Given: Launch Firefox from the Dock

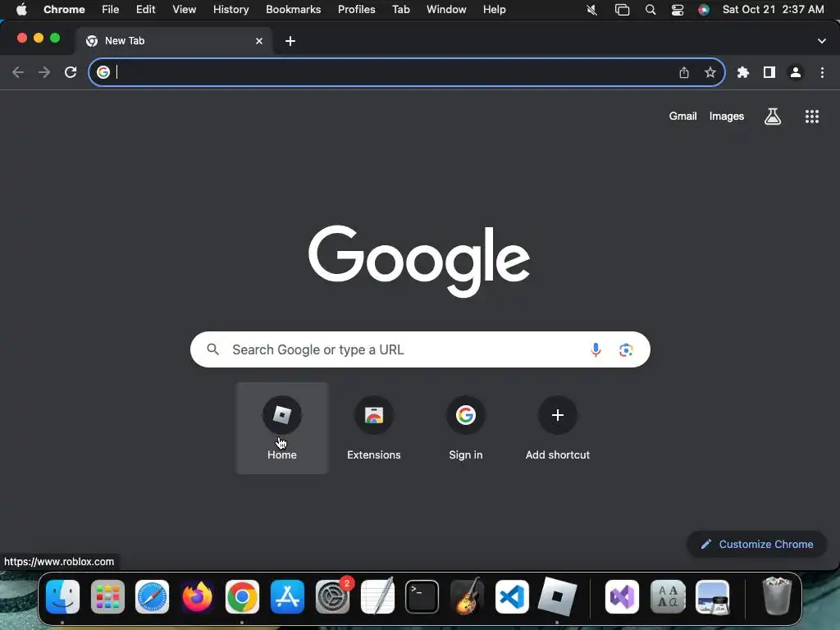Looking at the screenshot, I should click(197, 597).
